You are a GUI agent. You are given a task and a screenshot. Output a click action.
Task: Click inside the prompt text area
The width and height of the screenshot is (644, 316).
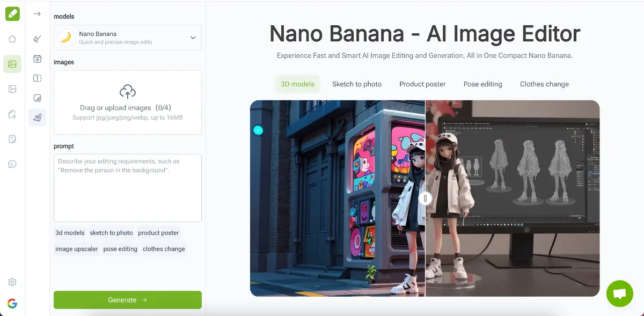[127, 188]
